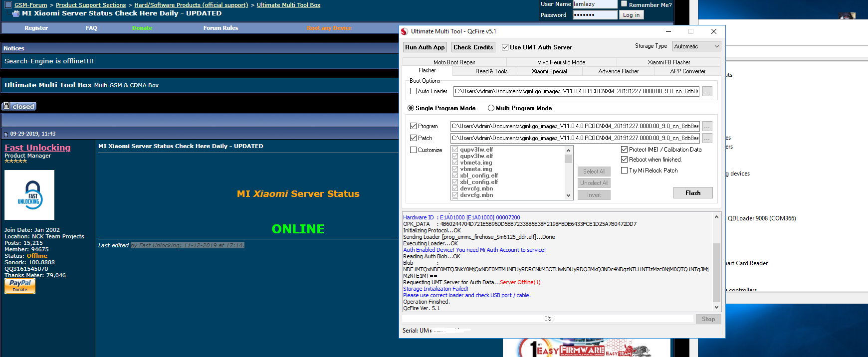Select gupv3fw.elf first partition entry
The width and height of the screenshot is (868, 357).
[x=476, y=150]
